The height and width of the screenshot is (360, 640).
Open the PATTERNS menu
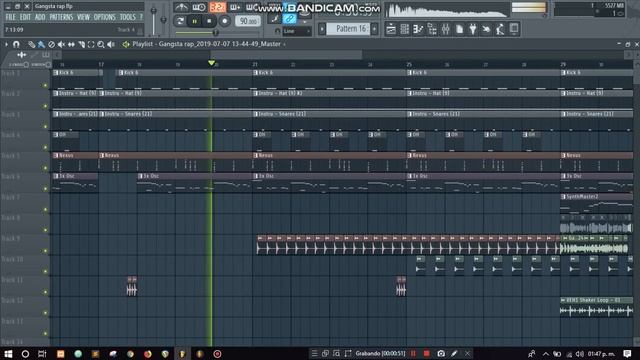61,17
